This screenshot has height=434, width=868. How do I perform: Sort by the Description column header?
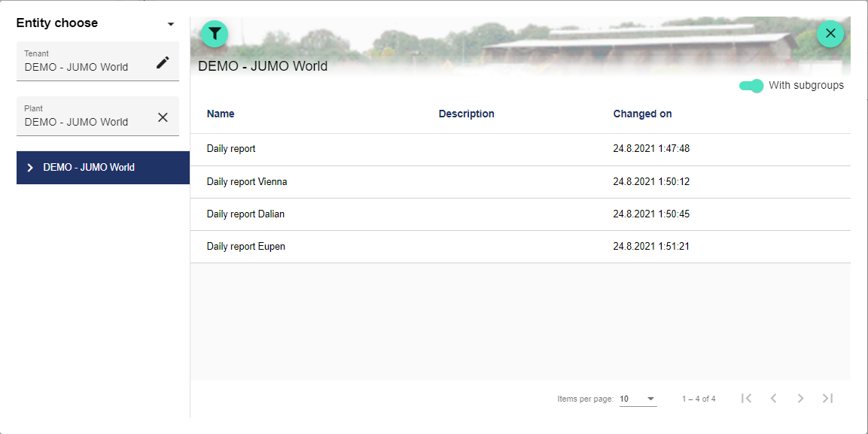click(466, 114)
